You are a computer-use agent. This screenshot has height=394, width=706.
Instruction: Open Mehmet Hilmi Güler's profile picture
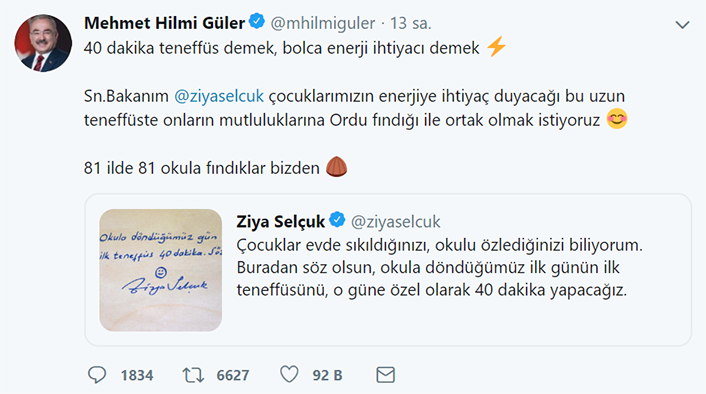pos(43,43)
